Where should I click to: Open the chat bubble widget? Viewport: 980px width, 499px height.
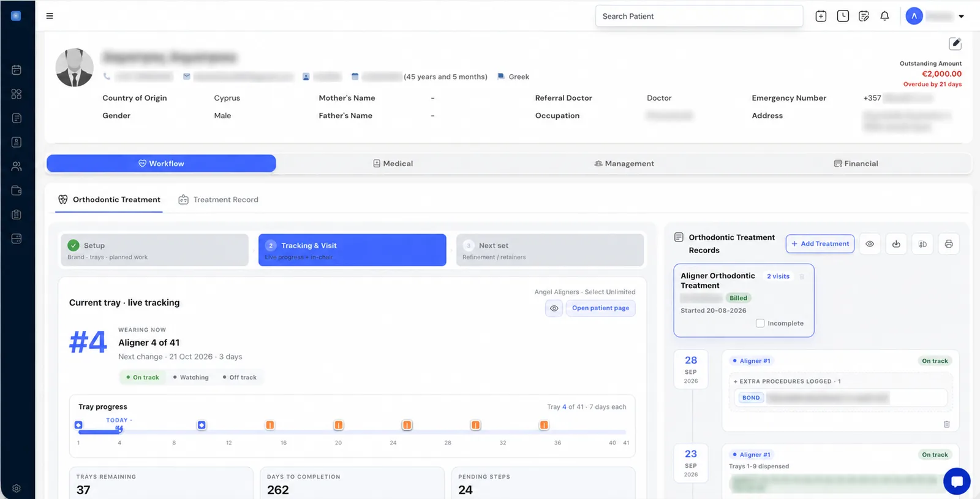tap(957, 481)
